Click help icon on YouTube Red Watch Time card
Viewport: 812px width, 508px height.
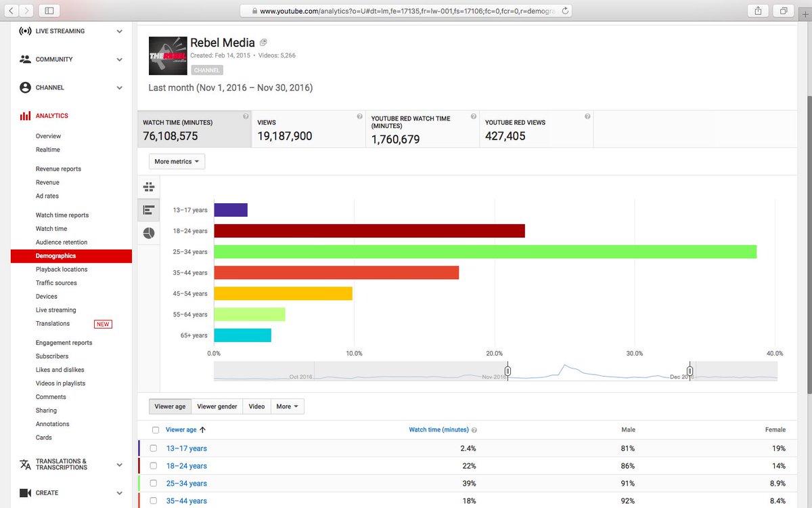473,117
